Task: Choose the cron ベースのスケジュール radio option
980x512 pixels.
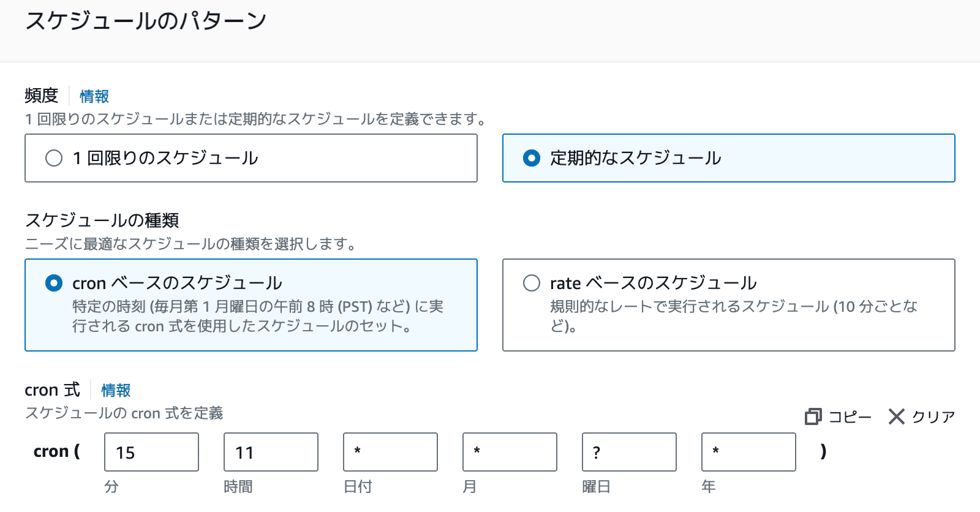Action: click(x=54, y=283)
